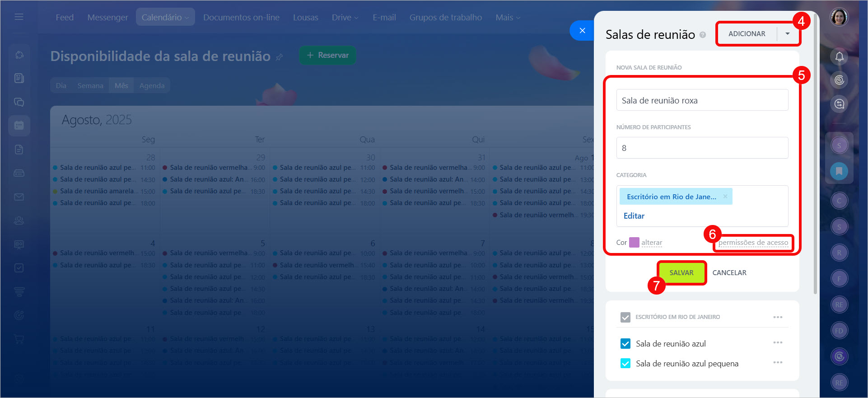Open the shopping cart icon in left sidebar
The image size is (868, 398).
pos(19,339)
